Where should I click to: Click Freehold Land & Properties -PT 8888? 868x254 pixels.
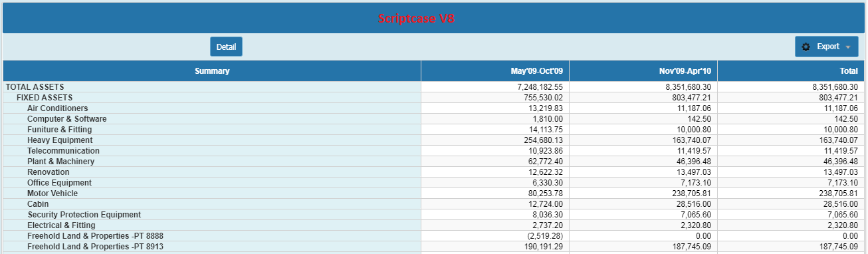pyautogui.click(x=95, y=236)
